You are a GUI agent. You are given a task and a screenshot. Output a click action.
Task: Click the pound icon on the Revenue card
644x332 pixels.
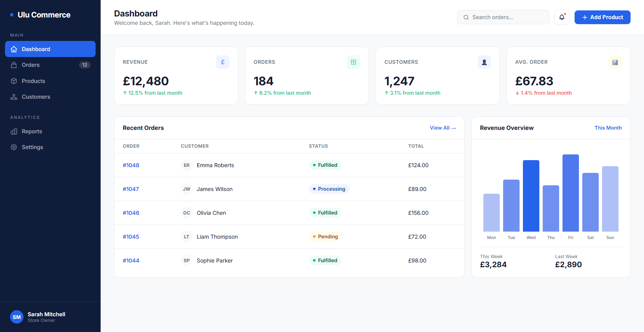(222, 62)
